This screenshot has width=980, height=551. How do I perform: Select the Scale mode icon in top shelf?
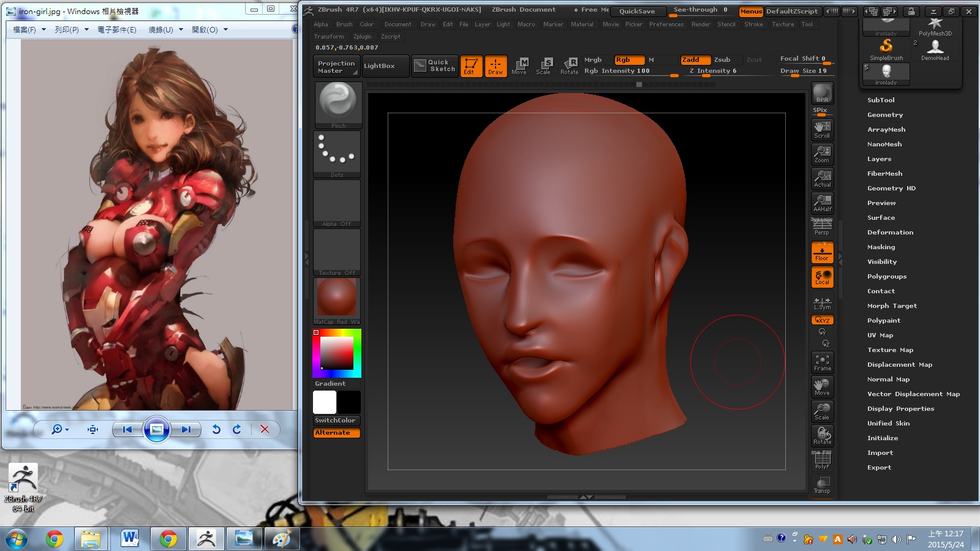pos(543,66)
